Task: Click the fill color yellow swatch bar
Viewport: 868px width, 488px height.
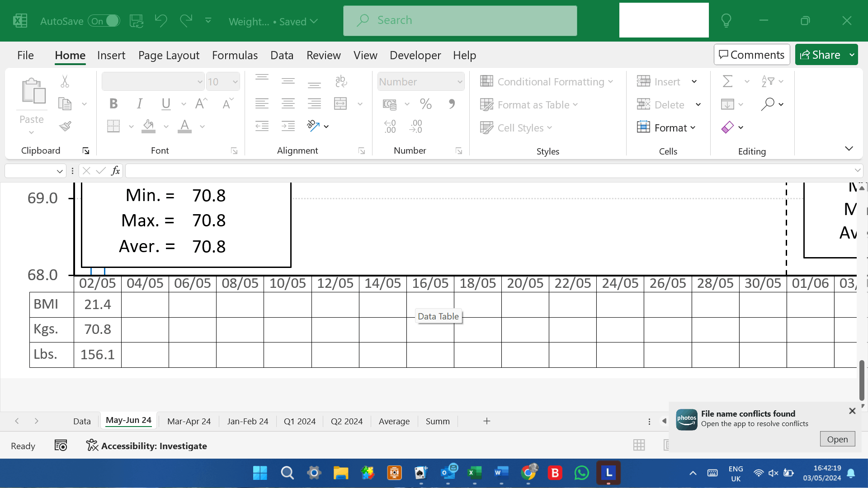Action: point(148,131)
